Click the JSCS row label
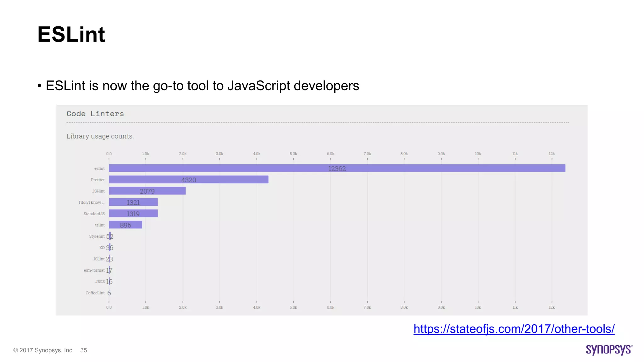 [100, 282]
